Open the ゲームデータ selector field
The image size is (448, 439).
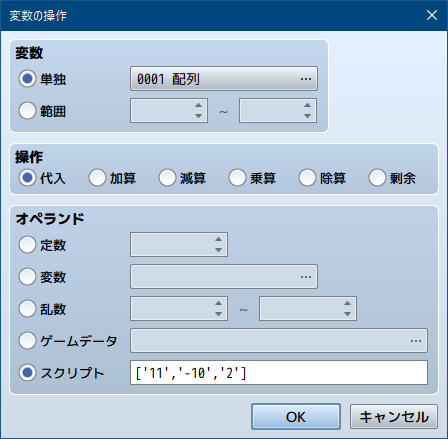[279, 341]
